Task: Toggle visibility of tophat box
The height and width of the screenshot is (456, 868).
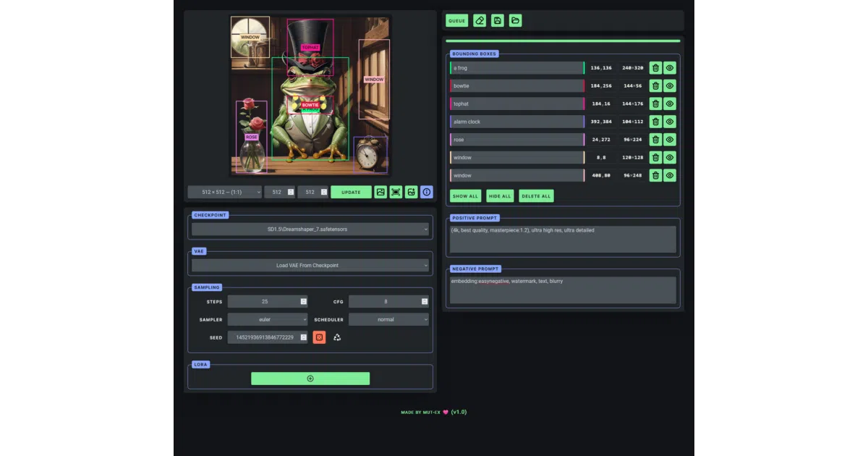Action: pyautogui.click(x=670, y=104)
